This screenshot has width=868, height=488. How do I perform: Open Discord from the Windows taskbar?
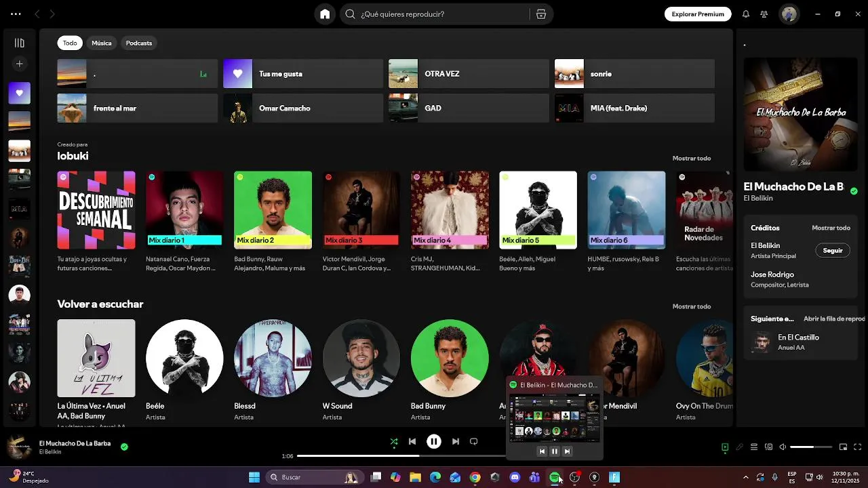[x=515, y=478]
